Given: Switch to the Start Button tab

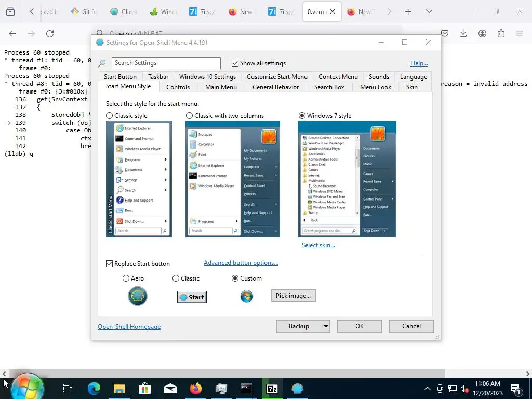Looking at the screenshot, I should point(120,77).
